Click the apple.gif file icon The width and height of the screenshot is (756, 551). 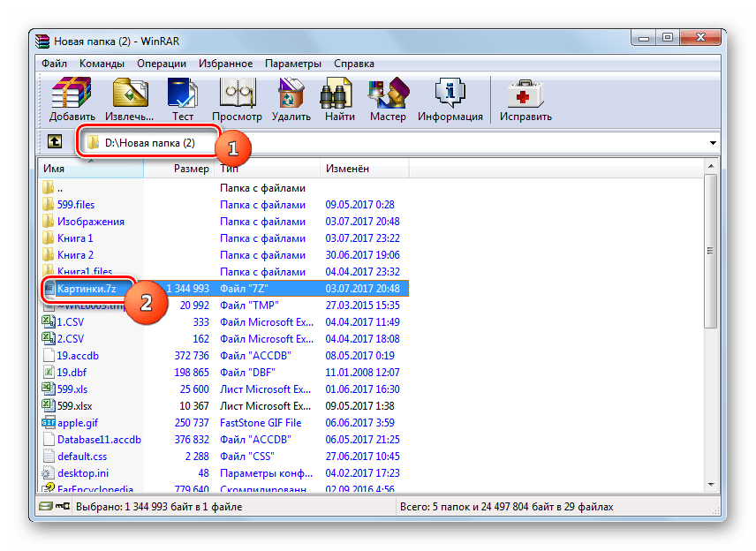[x=49, y=423]
